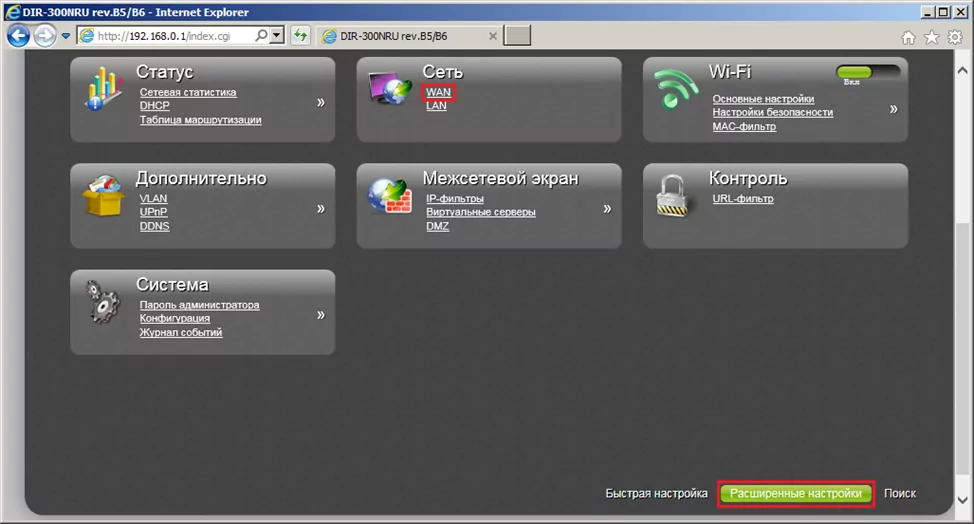Open the URL-фильтр link
The image size is (974, 524).
click(x=743, y=199)
